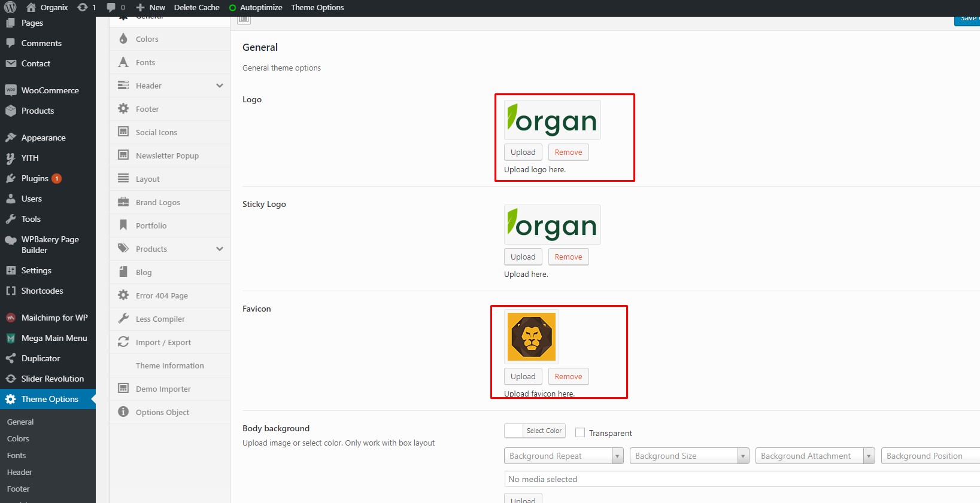
Task: Expand the Products section chevron in options
Action: tap(220, 249)
